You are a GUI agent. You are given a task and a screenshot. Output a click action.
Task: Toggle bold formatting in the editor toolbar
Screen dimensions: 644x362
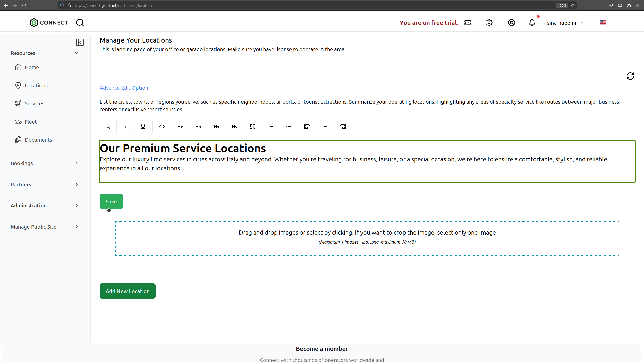point(108,127)
